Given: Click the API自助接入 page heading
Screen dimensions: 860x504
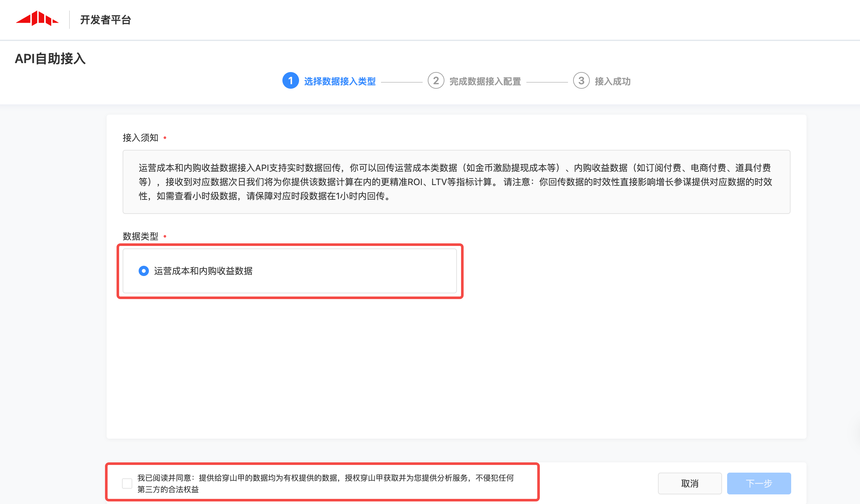Looking at the screenshot, I should tap(50, 59).
